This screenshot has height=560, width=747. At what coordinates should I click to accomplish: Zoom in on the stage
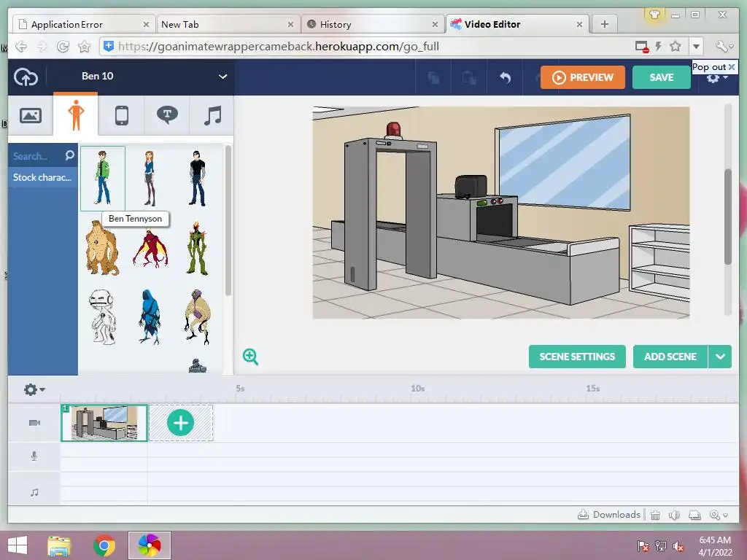251,357
